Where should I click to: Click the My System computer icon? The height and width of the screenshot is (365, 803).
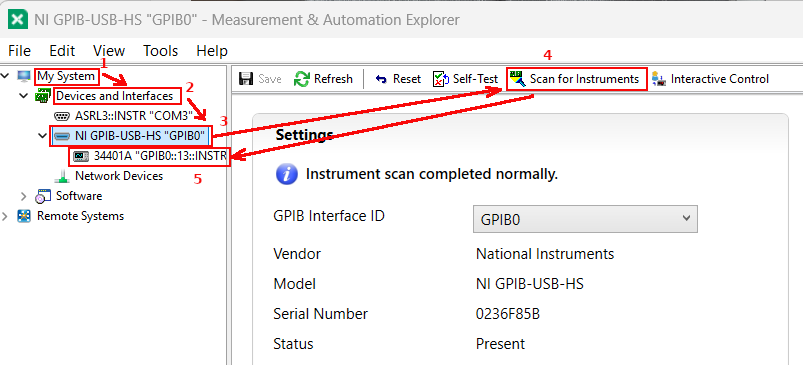(x=24, y=77)
